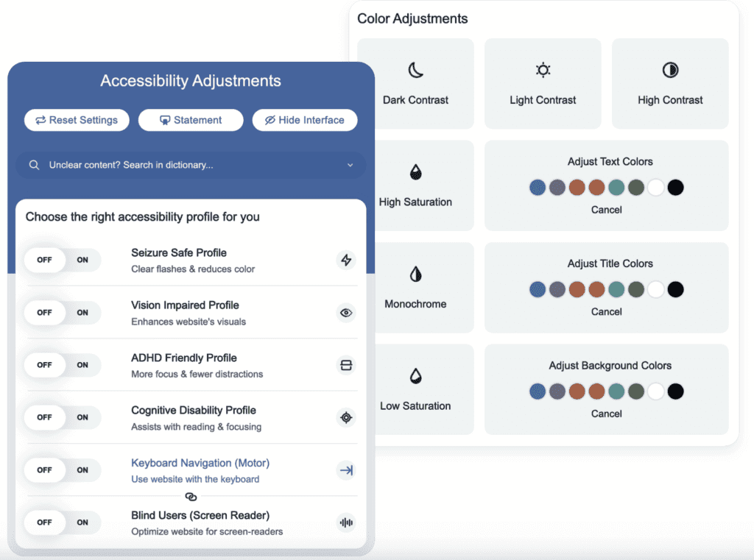
Task: Turn on the Cognitive Disability Profile
Action: (x=82, y=417)
